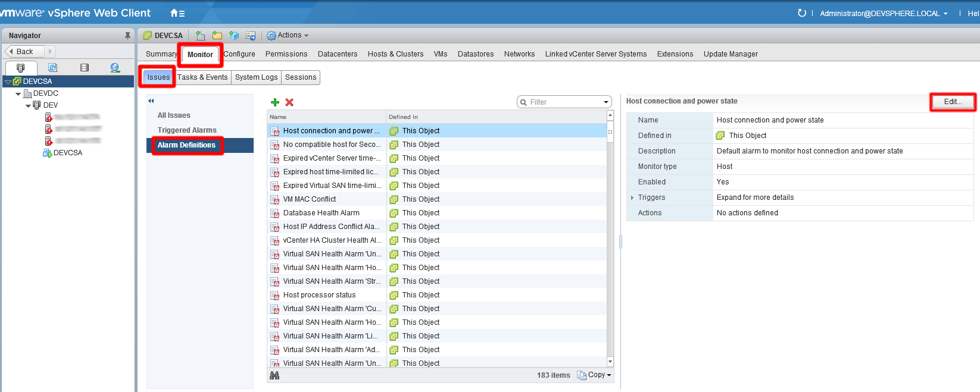The height and width of the screenshot is (392, 980).
Task: Show Triggered Alarms list
Action: coord(187,130)
